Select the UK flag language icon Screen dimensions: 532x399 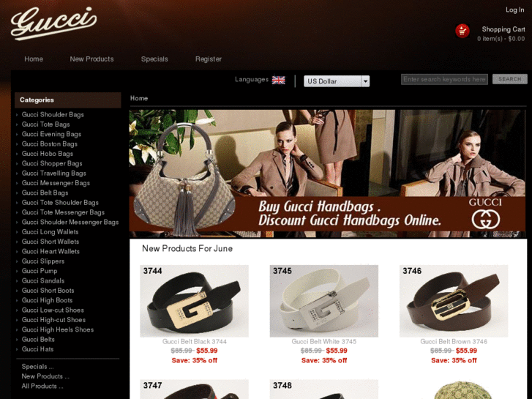(279, 80)
